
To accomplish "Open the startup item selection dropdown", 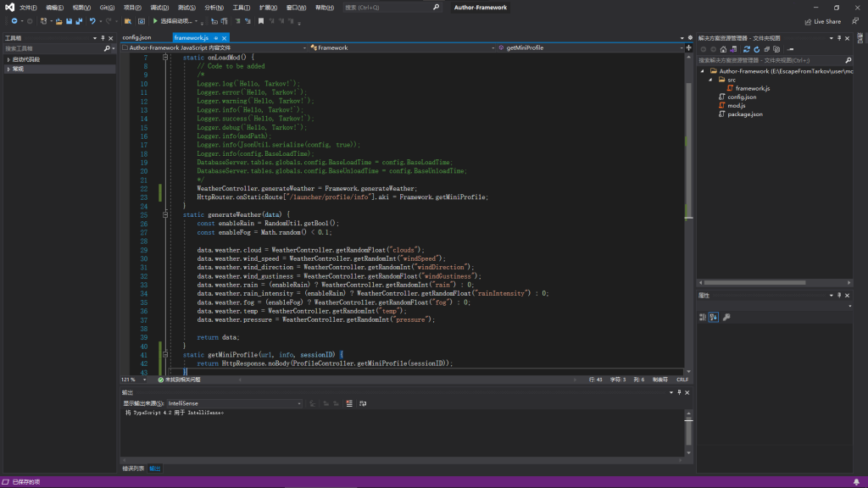I will [196, 21].
